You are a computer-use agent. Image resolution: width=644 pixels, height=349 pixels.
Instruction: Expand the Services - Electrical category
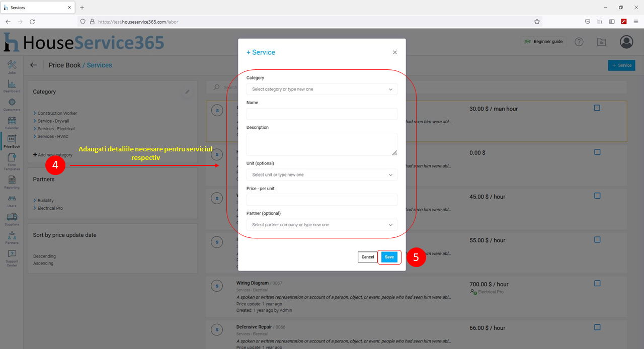tap(56, 129)
